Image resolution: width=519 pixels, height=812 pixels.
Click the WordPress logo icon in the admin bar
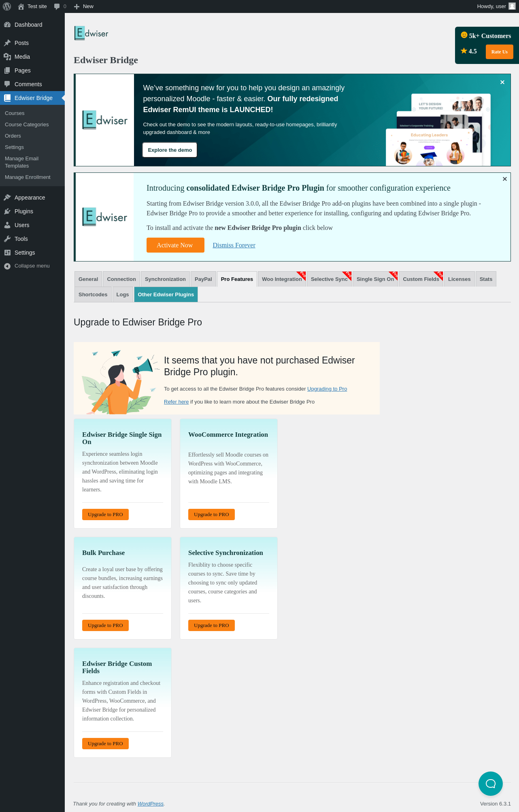[x=7, y=6]
